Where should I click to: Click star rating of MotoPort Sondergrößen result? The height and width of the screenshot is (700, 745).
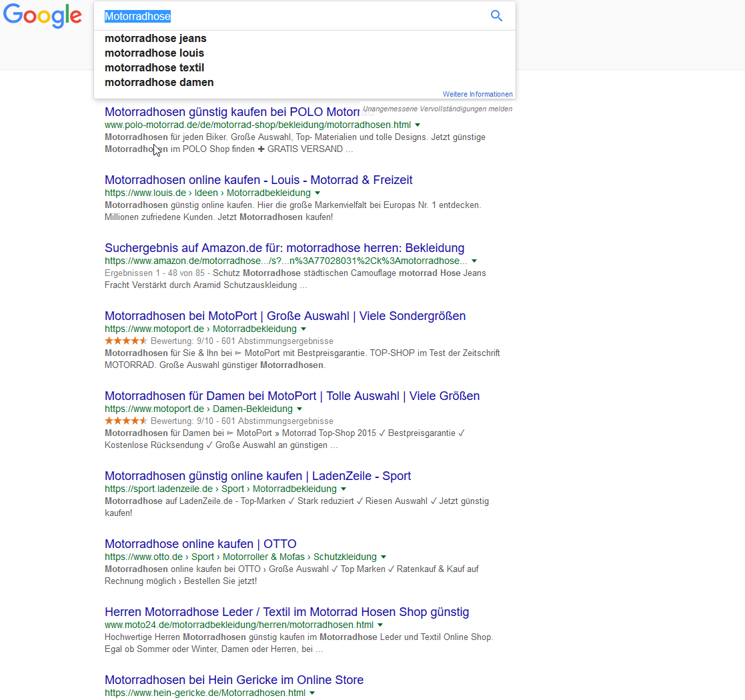tap(126, 341)
